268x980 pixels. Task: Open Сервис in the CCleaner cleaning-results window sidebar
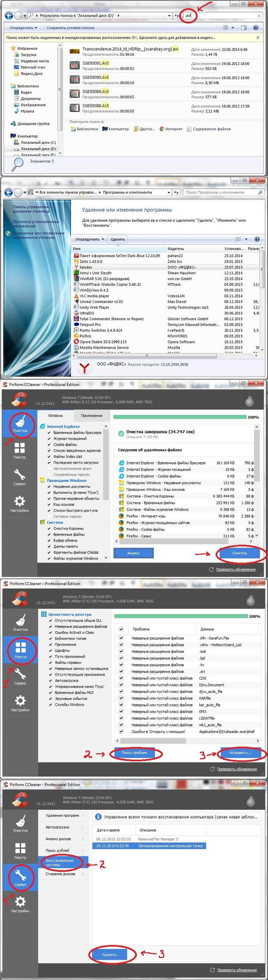click(x=19, y=477)
